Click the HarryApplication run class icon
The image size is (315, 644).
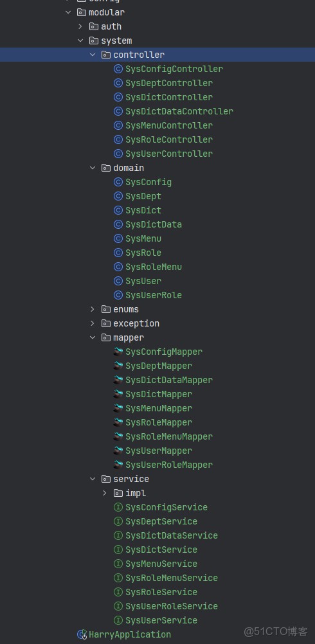point(82,634)
